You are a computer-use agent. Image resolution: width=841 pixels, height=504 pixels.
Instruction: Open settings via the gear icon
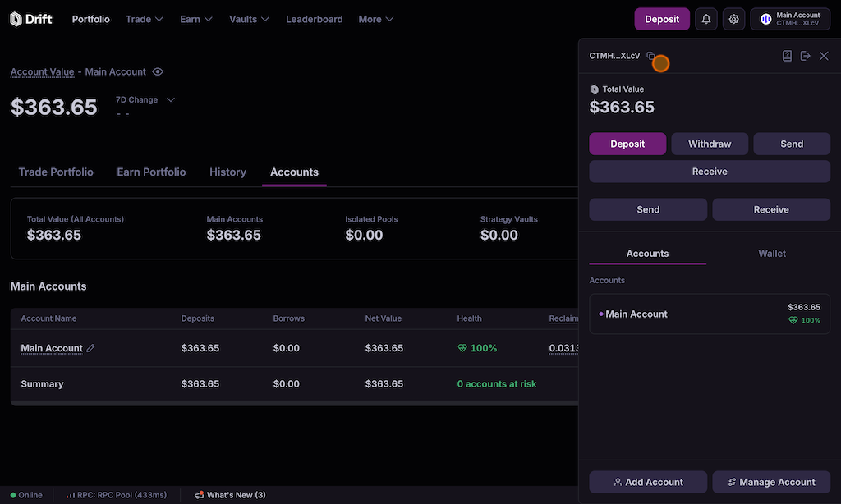pyautogui.click(x=733, y=19)
